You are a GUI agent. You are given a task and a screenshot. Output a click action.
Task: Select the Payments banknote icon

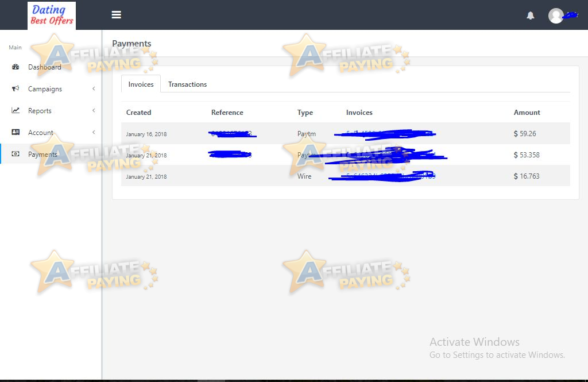[x=14, y=154]
